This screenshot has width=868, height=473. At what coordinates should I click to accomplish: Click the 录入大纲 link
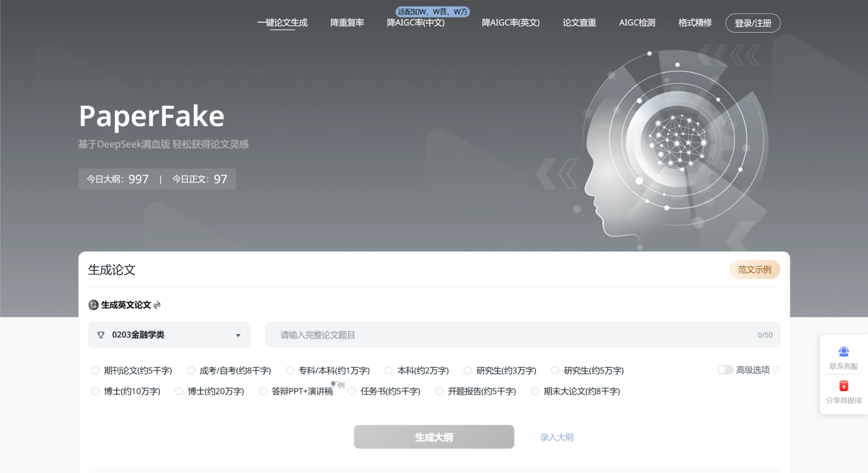pos(556,437)
